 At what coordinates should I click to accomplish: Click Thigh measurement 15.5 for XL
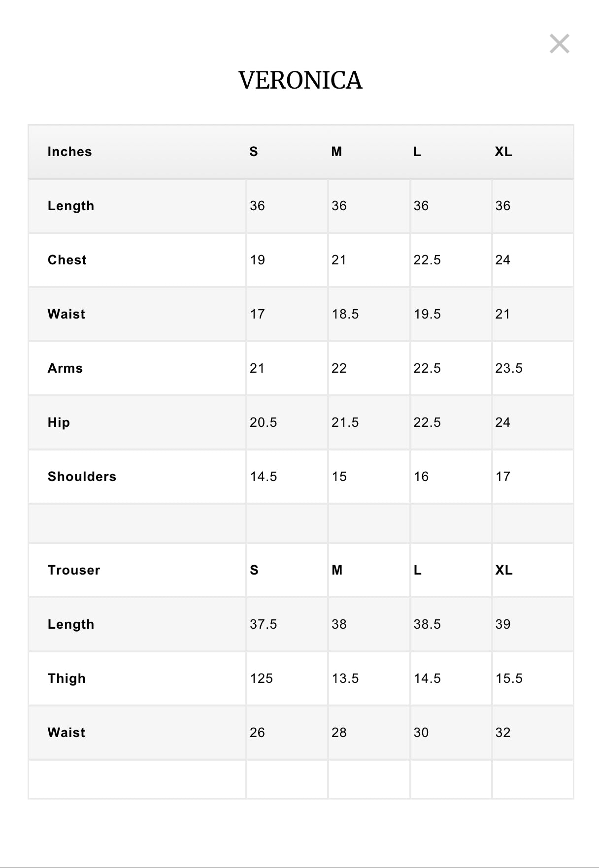508,678
